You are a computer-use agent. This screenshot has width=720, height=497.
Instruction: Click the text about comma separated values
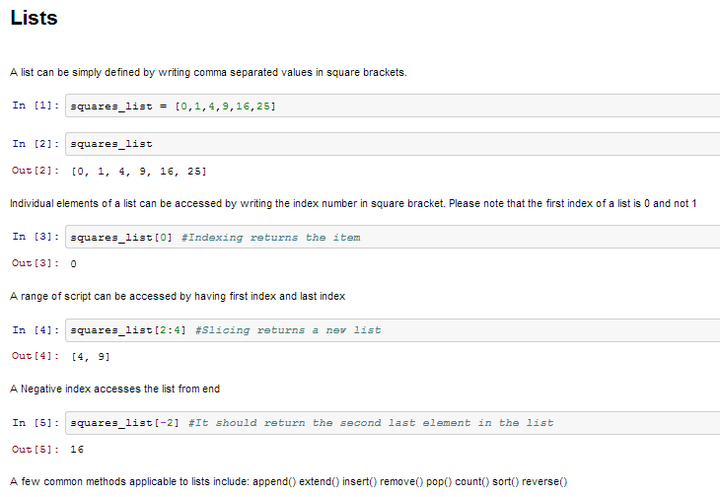coord(208,73)
